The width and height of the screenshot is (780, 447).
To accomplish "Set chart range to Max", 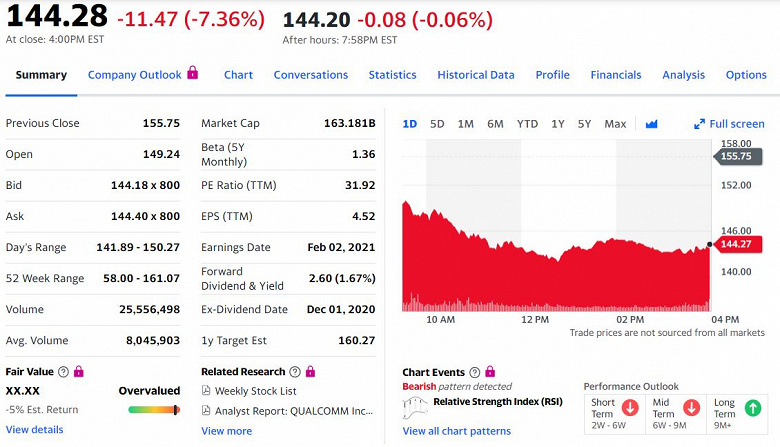I will [615, 124].
